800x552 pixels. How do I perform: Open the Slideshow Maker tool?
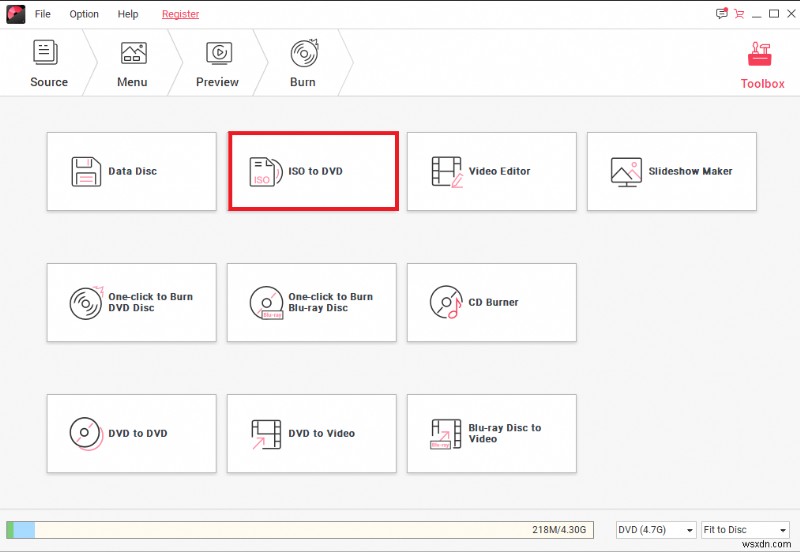[672, 171]
